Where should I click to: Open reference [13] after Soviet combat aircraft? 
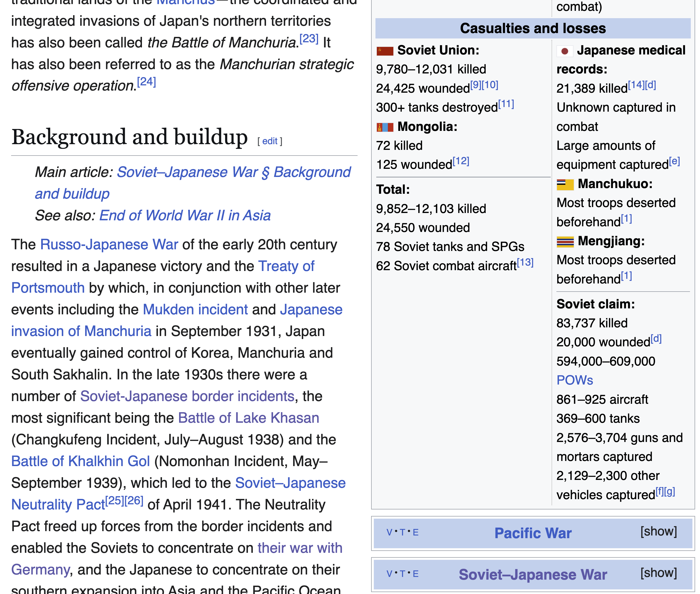click(x=525, y=262)
